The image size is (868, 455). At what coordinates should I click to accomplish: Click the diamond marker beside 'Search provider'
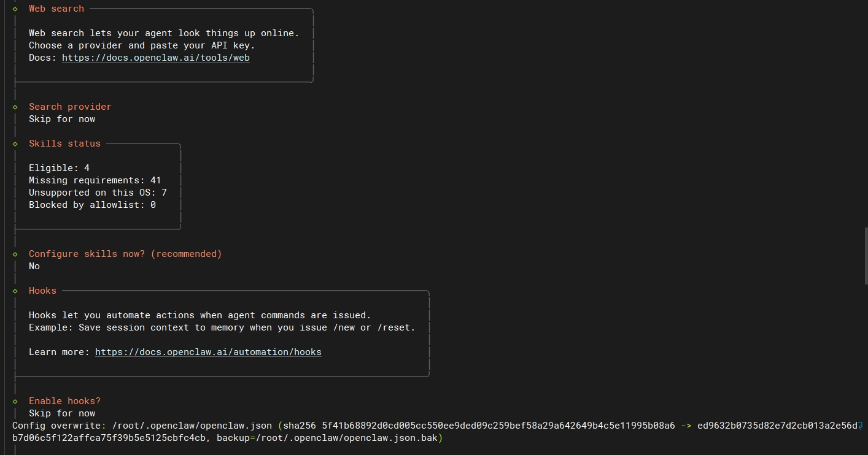click(15, 107)
